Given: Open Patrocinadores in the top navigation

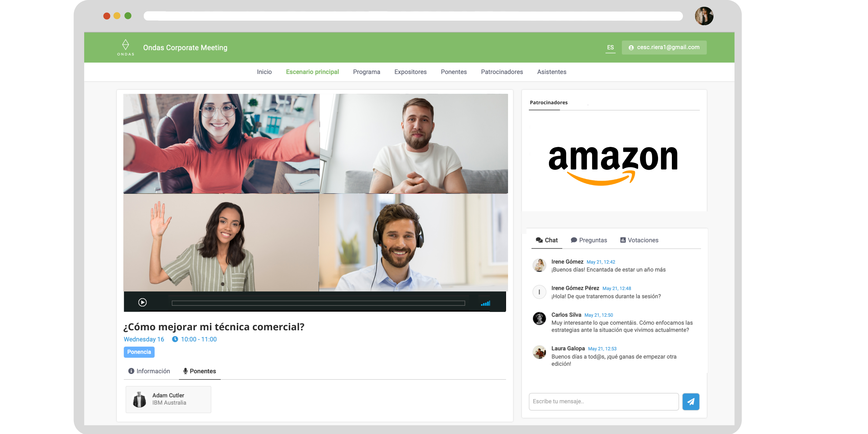Looking at the screenshot, I should click(502, 72).
